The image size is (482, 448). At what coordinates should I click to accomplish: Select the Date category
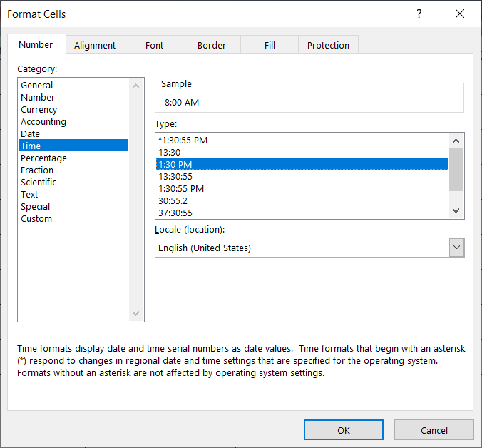31,134
